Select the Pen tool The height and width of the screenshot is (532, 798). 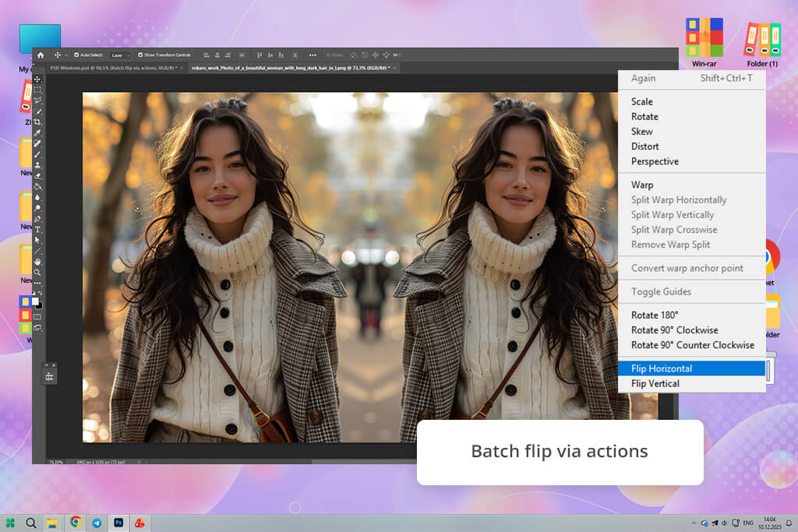click(37, 219)
